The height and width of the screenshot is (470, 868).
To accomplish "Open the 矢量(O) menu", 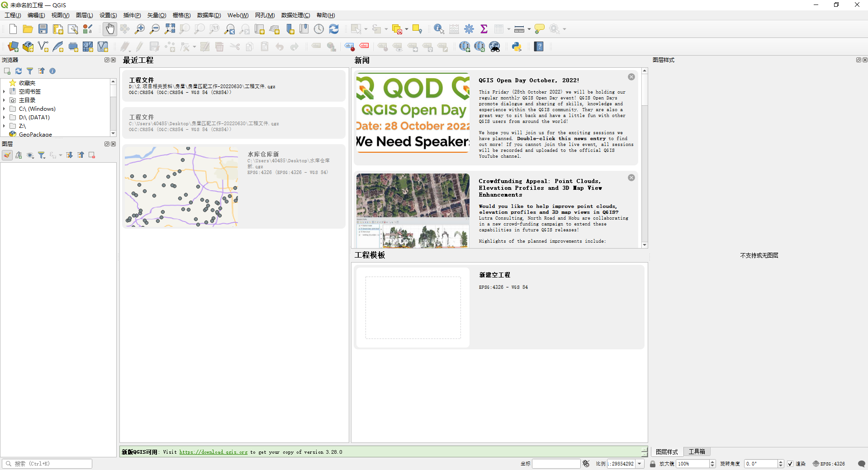I will coord(157,15).
